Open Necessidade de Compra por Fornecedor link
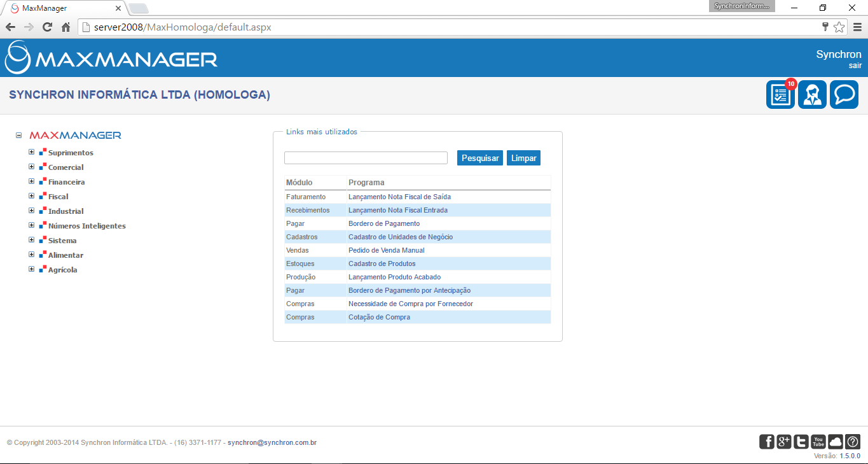This screenshot has width=868, height=464. tap(411, 304)
